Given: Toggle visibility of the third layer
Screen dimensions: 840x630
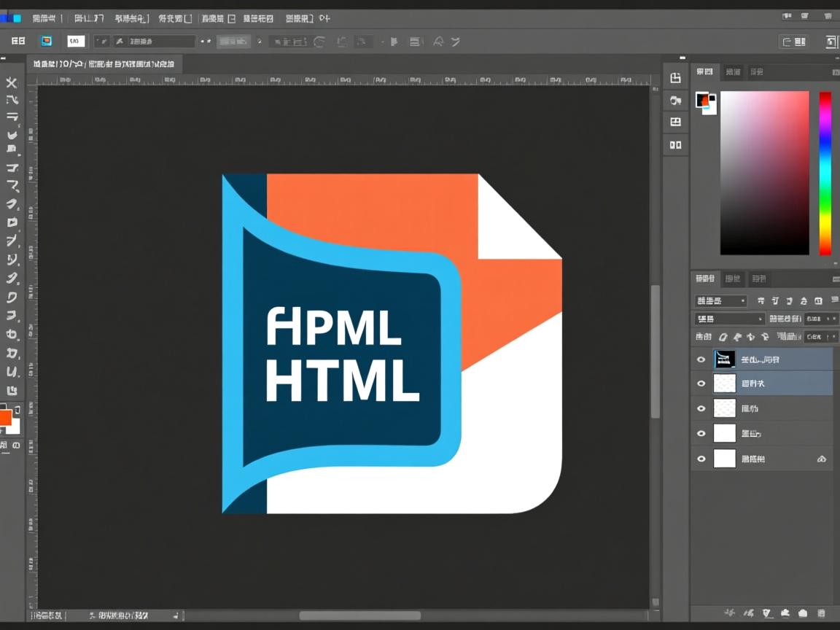Looking at the screenshot, I should tap(701, 408).
